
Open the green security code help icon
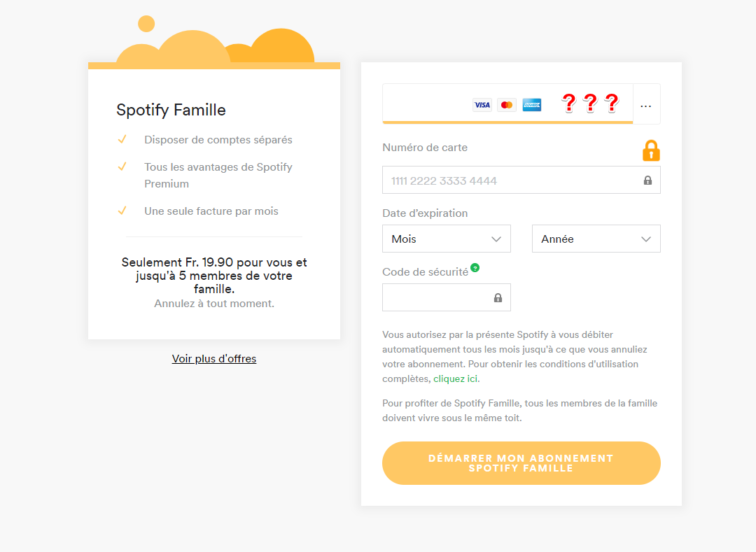tap(475, 267)
